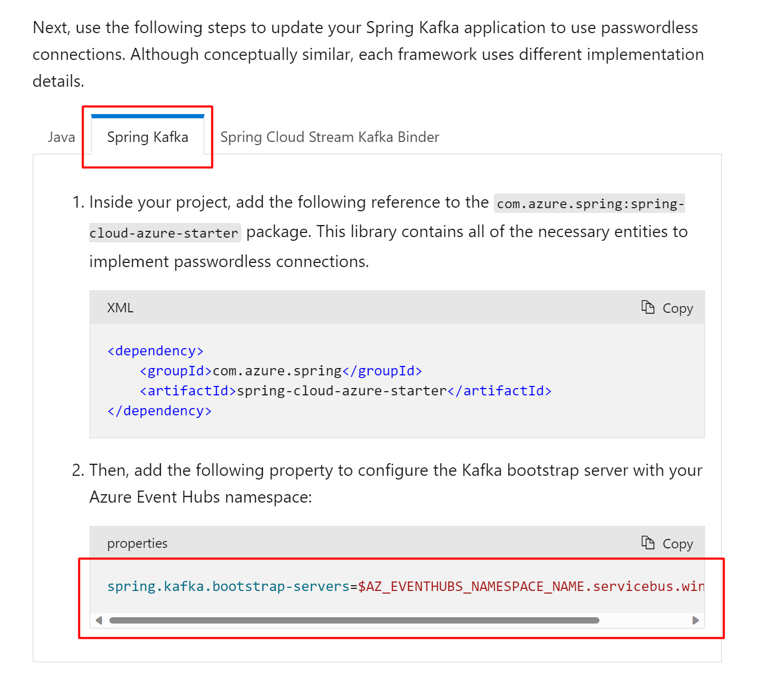
Task: Select the inline code com.azure.spring:spring-cloud-azure-starter
Action: point(588,203)
